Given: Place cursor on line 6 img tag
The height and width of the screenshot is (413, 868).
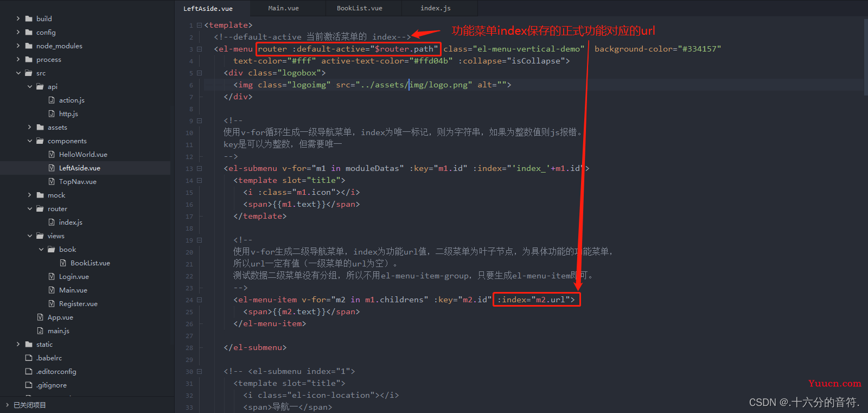Looking at the screenshot, I should [372, 85].
